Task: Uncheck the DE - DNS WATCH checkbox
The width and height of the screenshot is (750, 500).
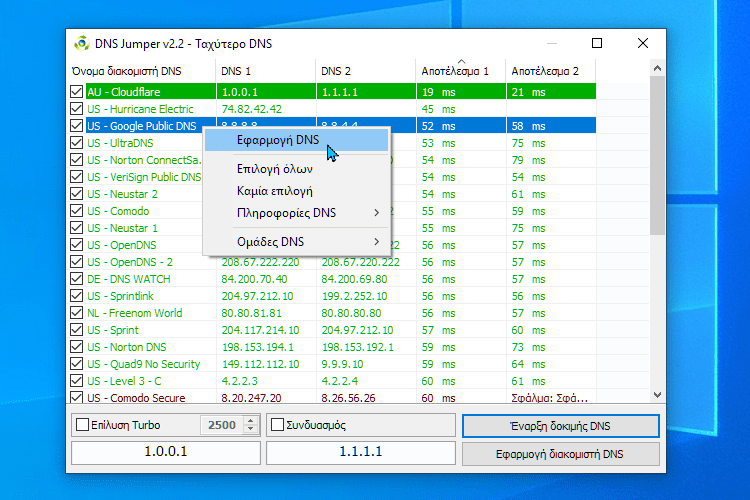Action: point(76,278)
